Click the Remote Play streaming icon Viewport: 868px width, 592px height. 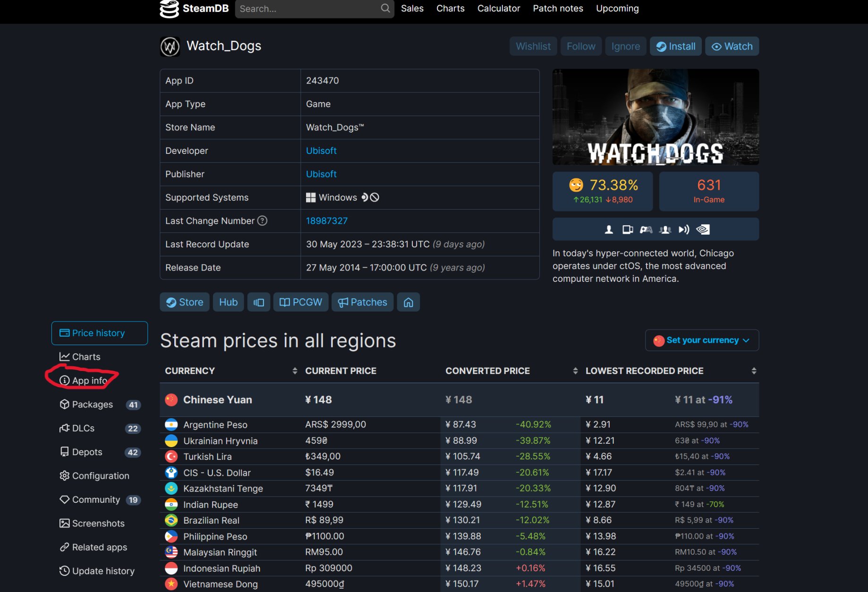pos(684,229)
